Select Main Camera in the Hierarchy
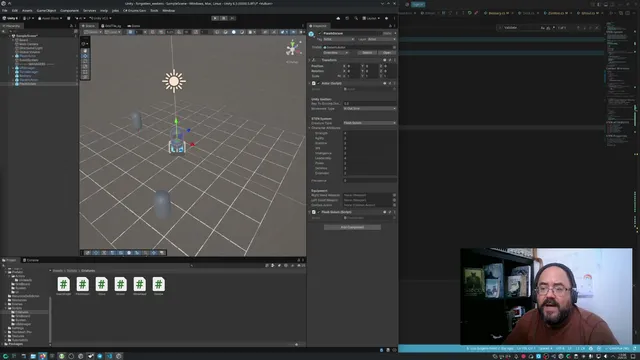Screen dimensions: 640x360 pyautogui.click(x=29, y=44)
